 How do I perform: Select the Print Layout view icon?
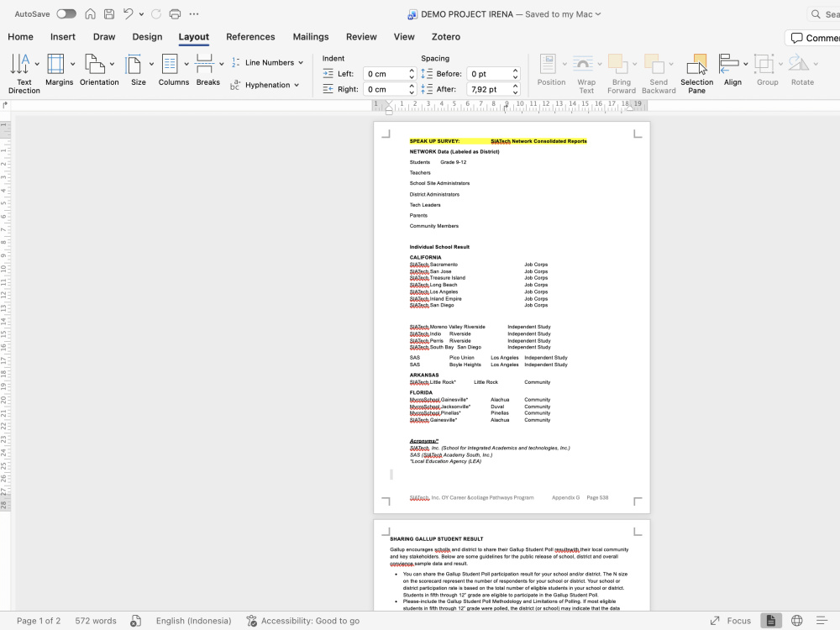[770, 621]
